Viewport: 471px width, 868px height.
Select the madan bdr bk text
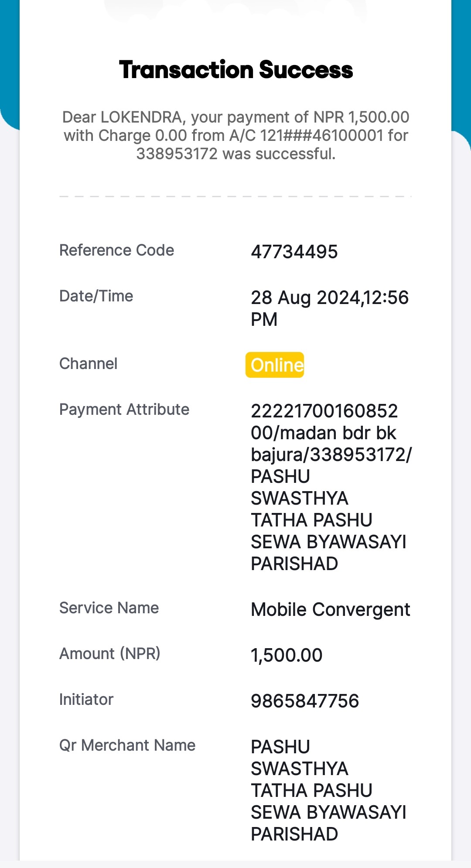click(338, 433)
